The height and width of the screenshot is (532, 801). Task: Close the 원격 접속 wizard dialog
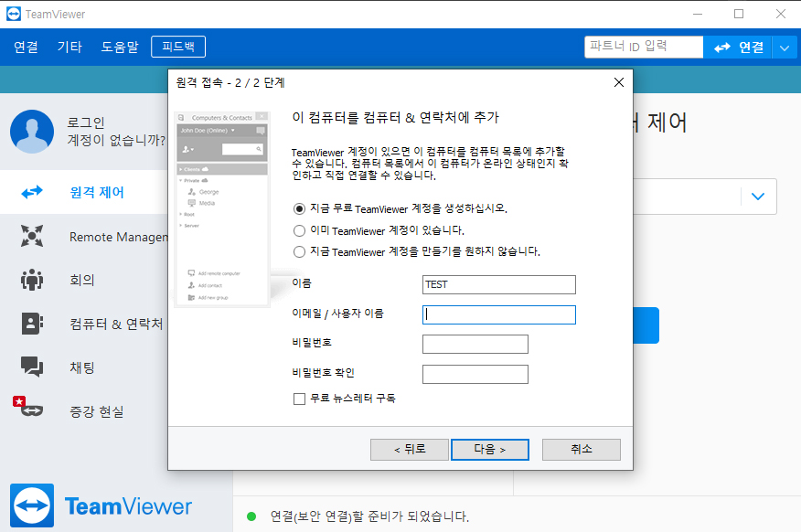coord(619,82)
